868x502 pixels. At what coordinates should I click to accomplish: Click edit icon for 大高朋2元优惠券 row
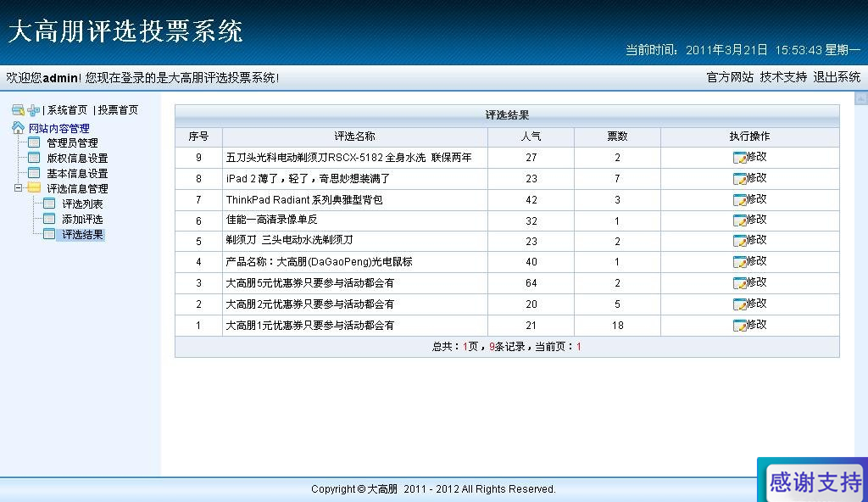pos(739,304)
